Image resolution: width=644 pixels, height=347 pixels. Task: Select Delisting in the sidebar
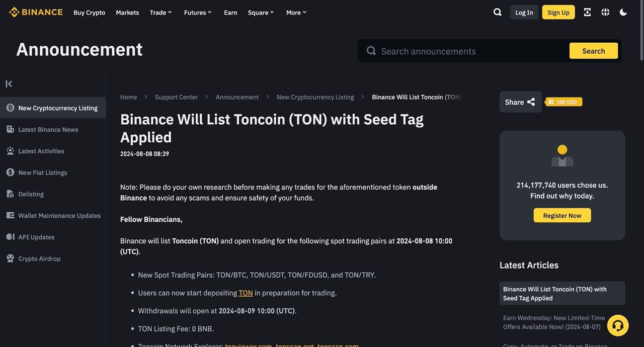(x=31, y=194)
